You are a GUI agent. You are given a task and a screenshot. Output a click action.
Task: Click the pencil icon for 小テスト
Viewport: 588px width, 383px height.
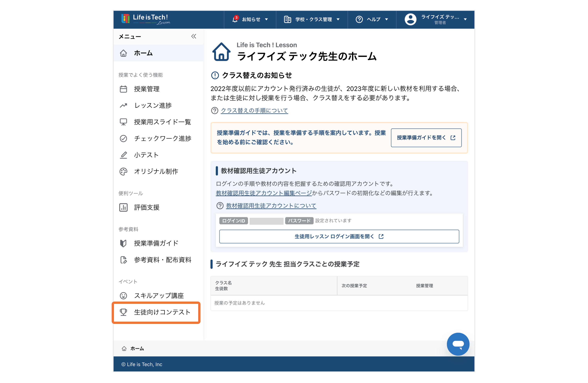[123, 155]
